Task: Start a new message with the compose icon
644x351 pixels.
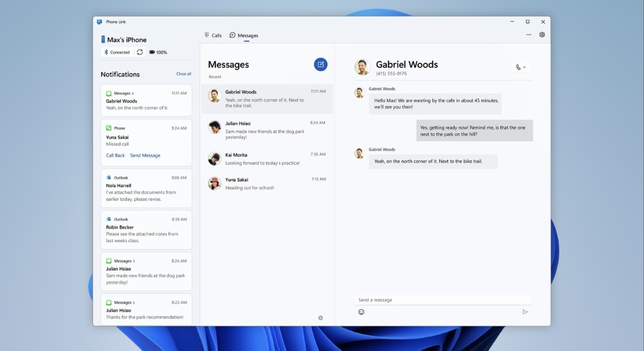Action: [320, 64]
